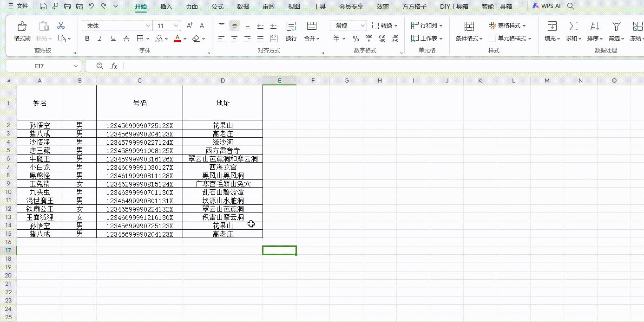Click the Cut scissors icon
The image size is (644, 322).
[61, 26]
